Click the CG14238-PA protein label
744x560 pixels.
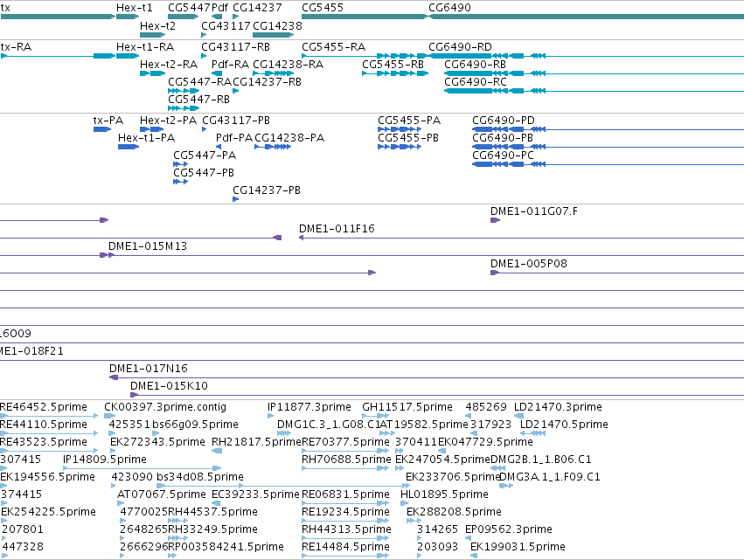point(289,138)
